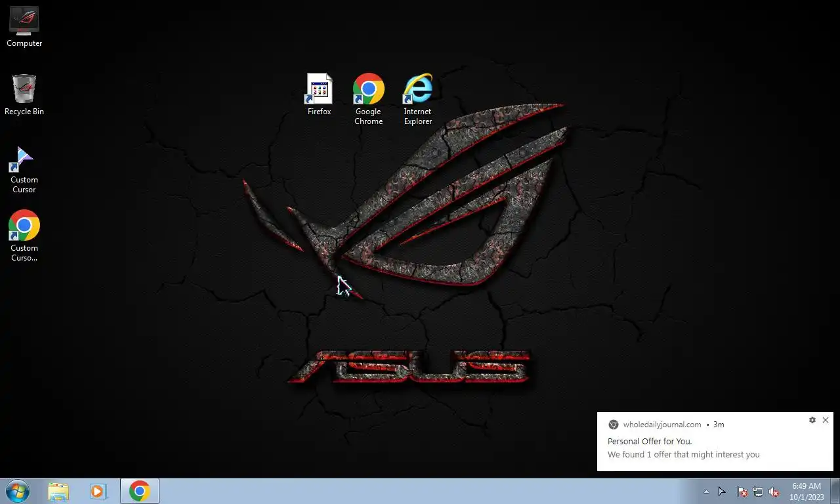Open the clock showing 6:49 AM
840x504 pixels.
point(807,492)
